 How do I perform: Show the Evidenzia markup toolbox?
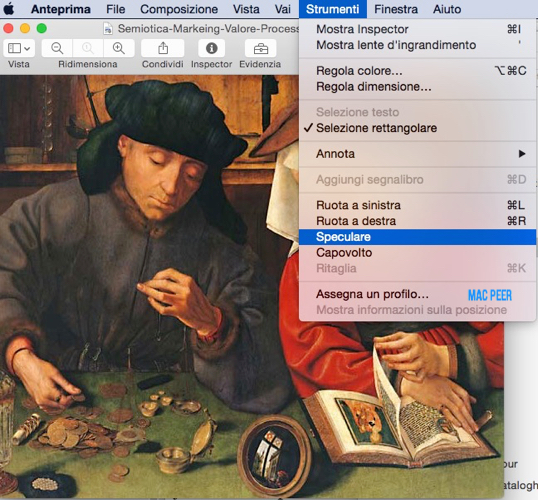[x=260, y=48]
